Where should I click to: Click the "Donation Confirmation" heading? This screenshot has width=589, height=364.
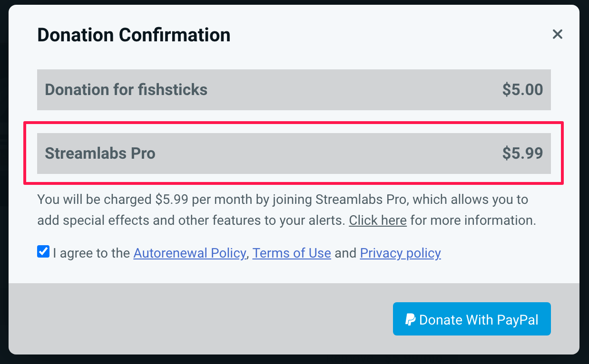click(x=134, y=35)
